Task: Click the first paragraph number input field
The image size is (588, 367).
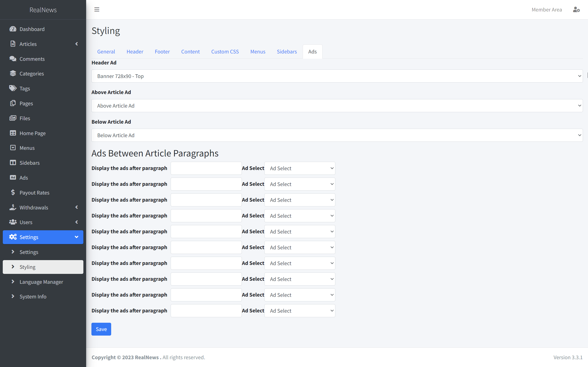Action: click(x=206, y=168)
